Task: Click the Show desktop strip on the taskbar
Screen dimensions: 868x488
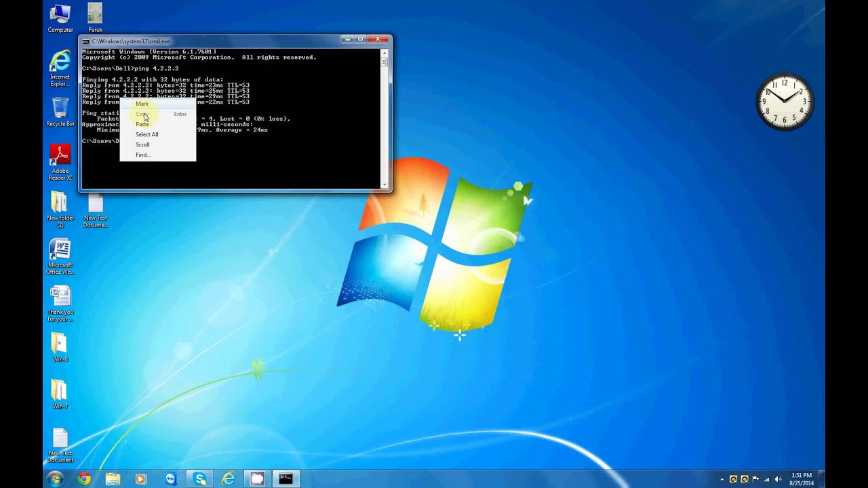Action: point(821,479)
